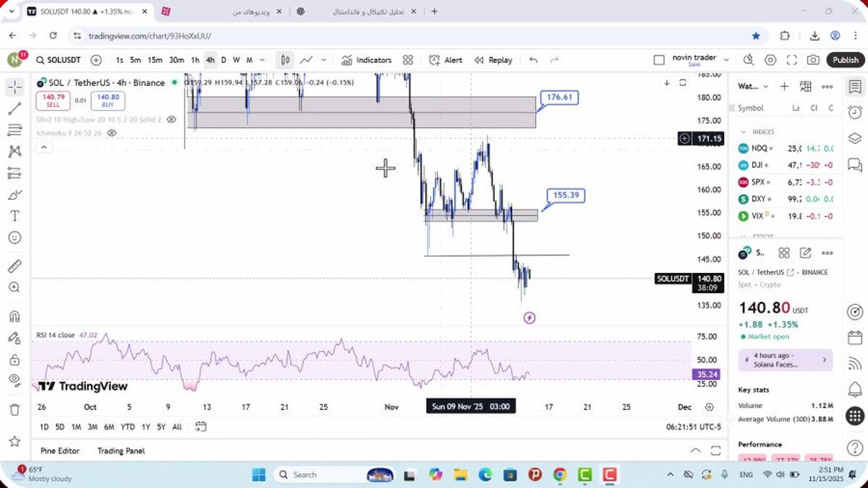Open the object tree layers icon
This screenshot has width=868, height=488.
point(854,138)
